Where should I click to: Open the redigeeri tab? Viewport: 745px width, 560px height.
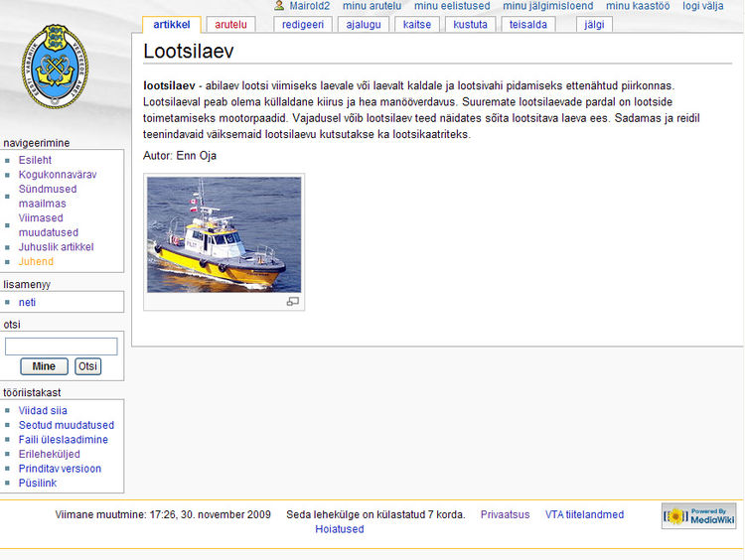[x=303, y=25]
